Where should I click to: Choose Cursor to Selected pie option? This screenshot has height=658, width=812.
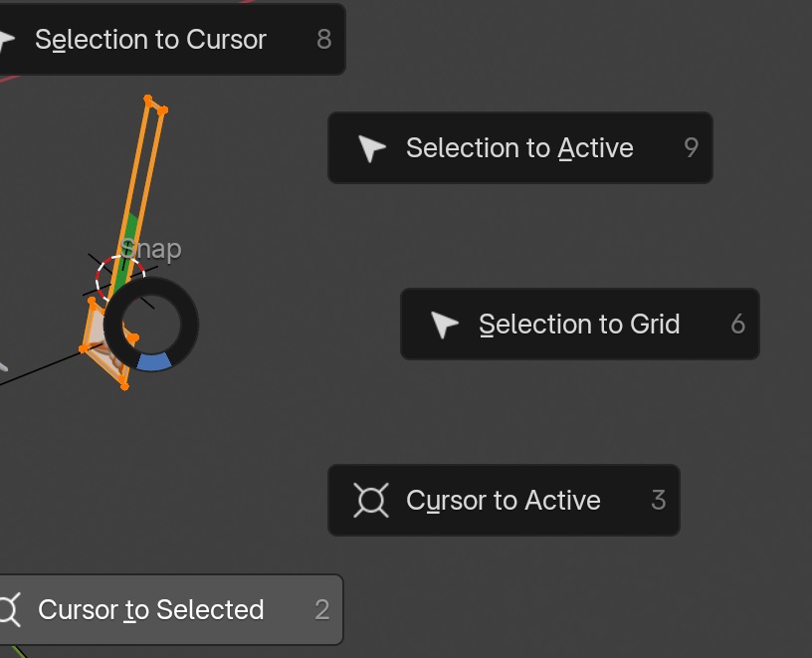171,610
